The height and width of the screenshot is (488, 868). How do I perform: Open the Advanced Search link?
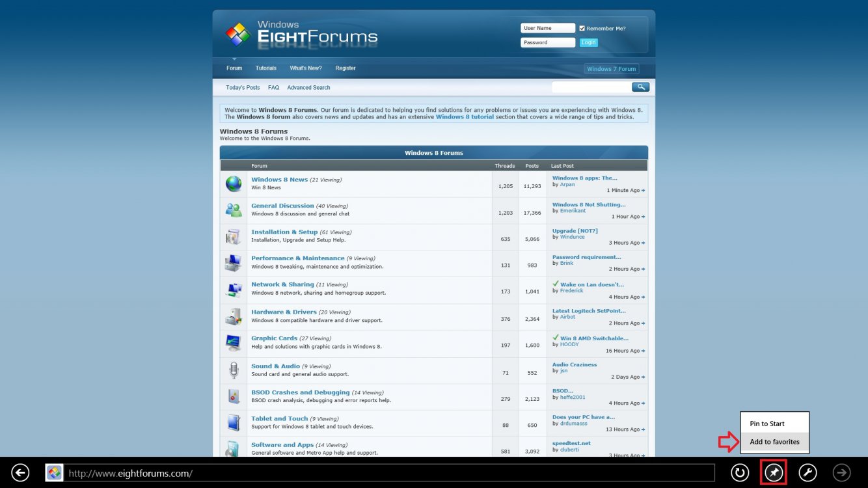[x=308, y=88]
